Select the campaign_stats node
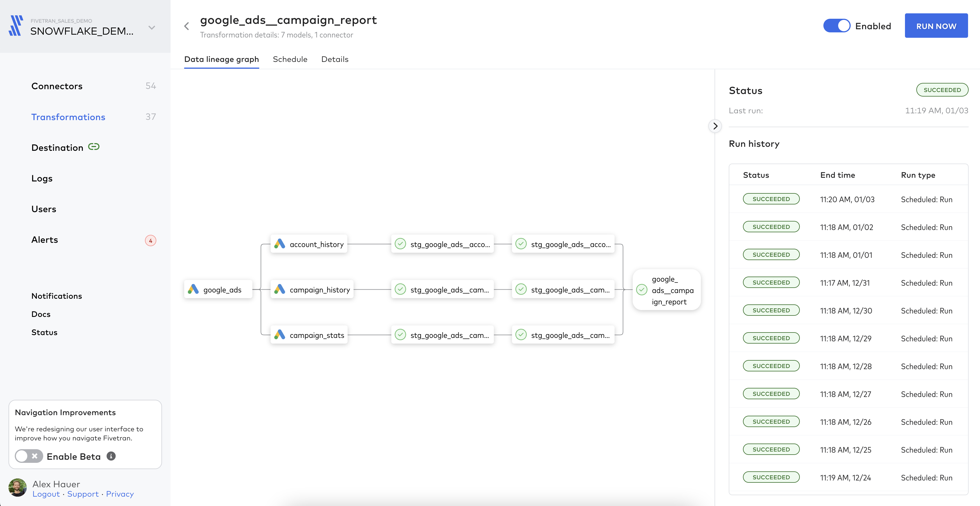980x506 pixels. (309, 335)
